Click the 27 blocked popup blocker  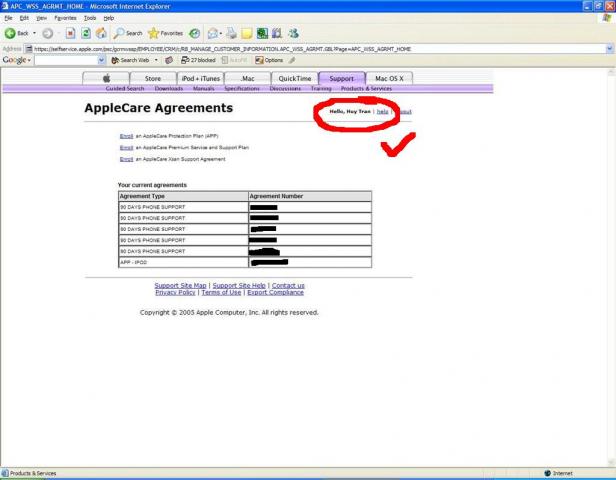[x=198, y=60]
